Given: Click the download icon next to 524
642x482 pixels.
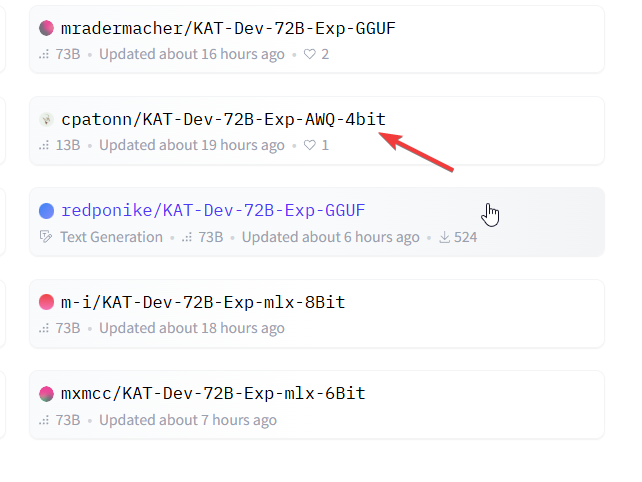Looking at the screenshot, I should coord(444,237).
